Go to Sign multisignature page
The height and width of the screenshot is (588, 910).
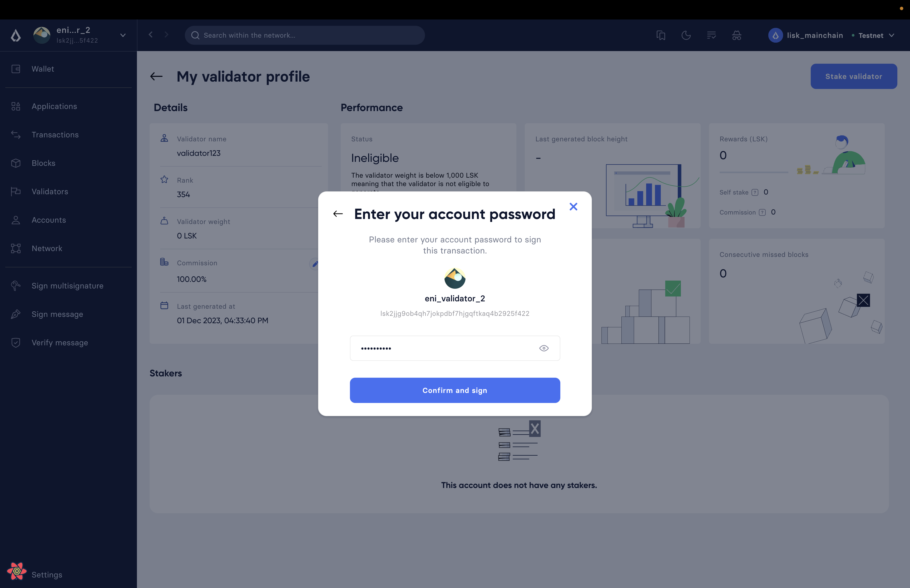click(67, 286)
